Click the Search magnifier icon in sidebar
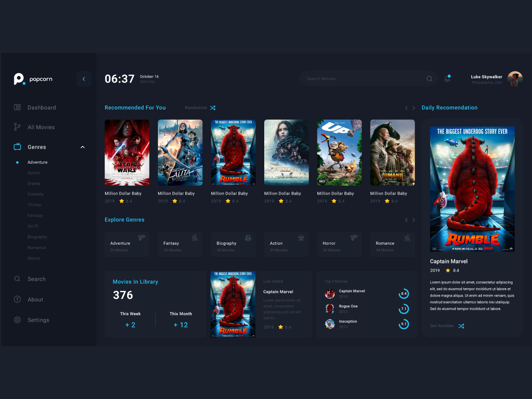The width and height of the screenshot is (532, 399). click(x=17, y=279)
